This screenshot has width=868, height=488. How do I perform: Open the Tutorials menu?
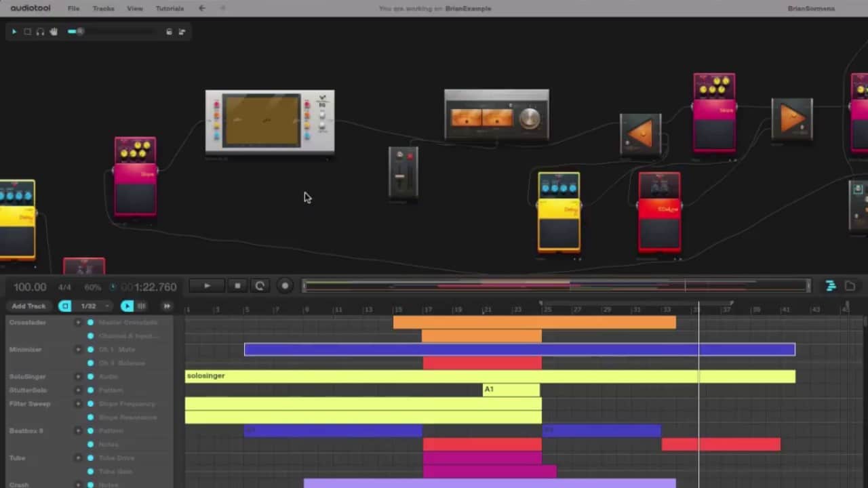click(x=170, y=9)
